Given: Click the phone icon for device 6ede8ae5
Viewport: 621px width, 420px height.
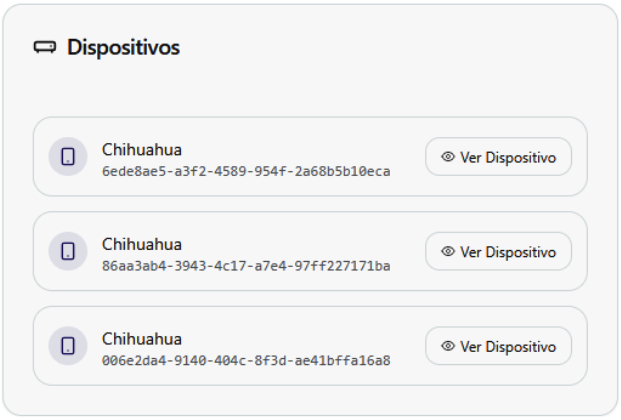Looking at the screenshot, I should [x=68, y=157].
